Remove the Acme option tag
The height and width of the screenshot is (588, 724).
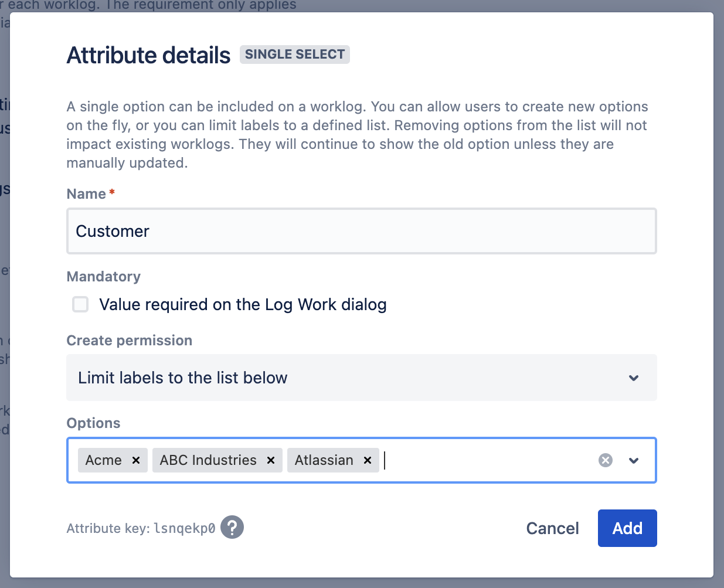[136, 460]
